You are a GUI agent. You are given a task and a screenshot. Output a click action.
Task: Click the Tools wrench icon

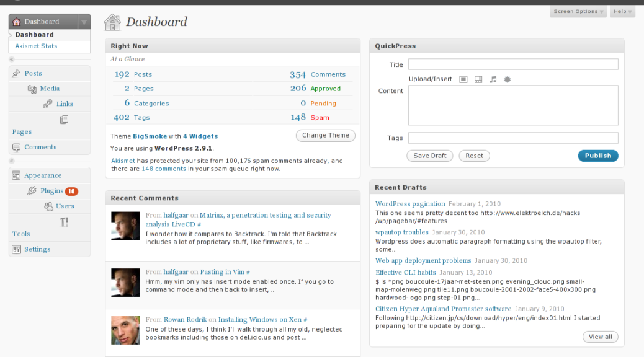(64, 222)
